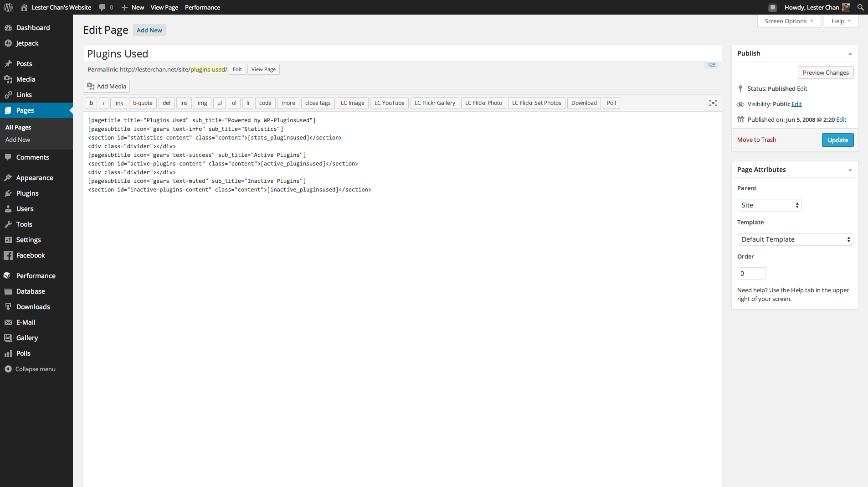Open the comments bubble in admin bar

tap(103, 7)
